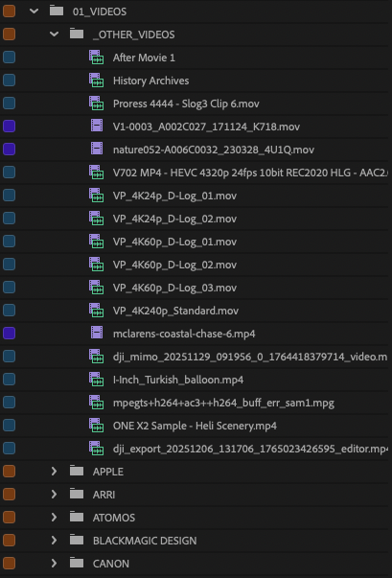Click icon of l-Inch_Turkish_balloon.mp4
The height and width of the screenshot is (578, 392).
96,379
